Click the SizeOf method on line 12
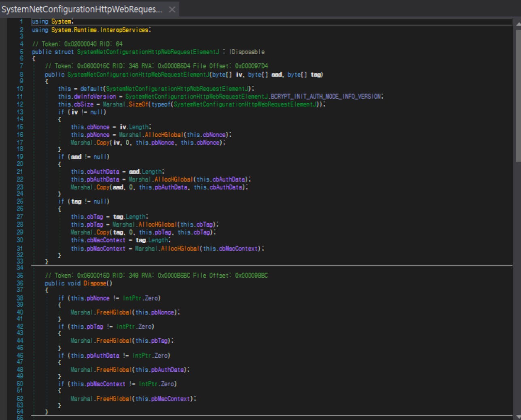This screenshot has width=521, height=420. [x=139, y=104]
